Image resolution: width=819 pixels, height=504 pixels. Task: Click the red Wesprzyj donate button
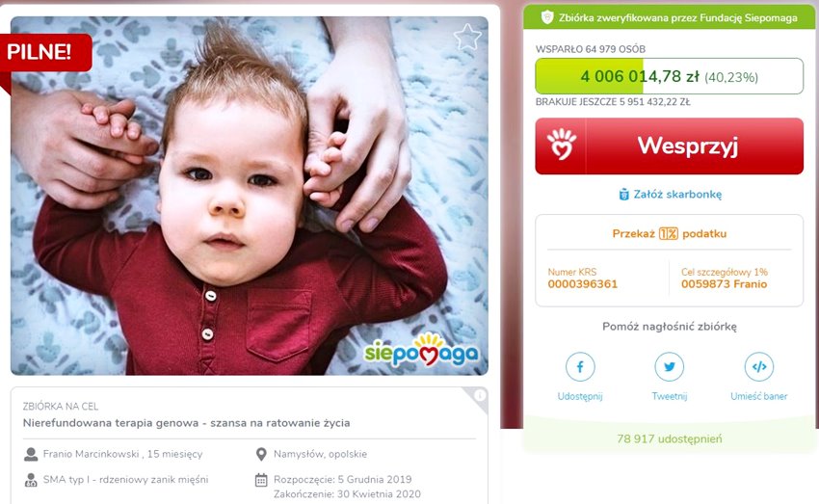click(x=669, y=146)
